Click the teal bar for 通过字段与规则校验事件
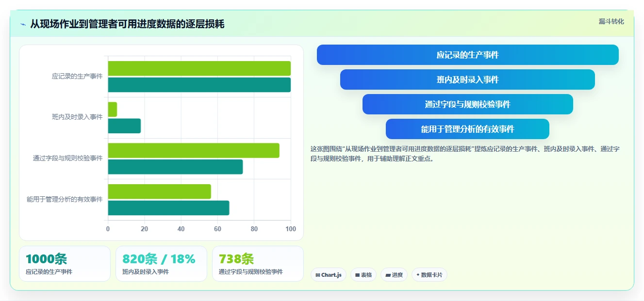Viewport: 644px width, 301px height. click(x=175, y=167)
